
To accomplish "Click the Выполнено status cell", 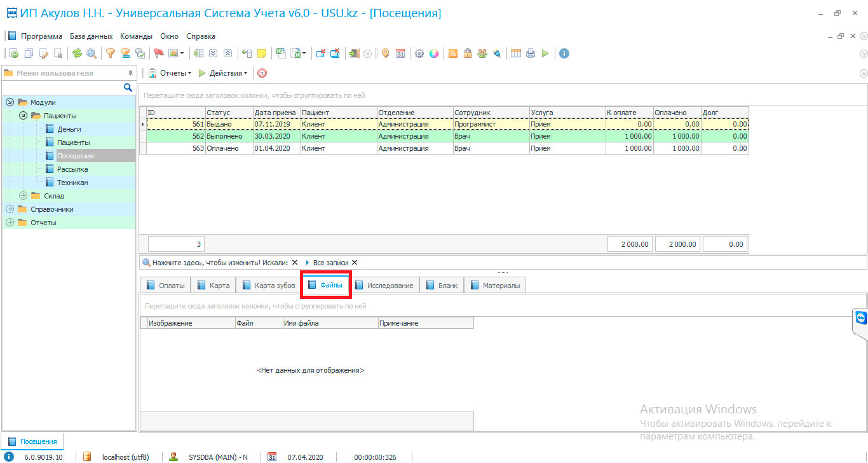I will pyautogui.click(x=229, y=136).
